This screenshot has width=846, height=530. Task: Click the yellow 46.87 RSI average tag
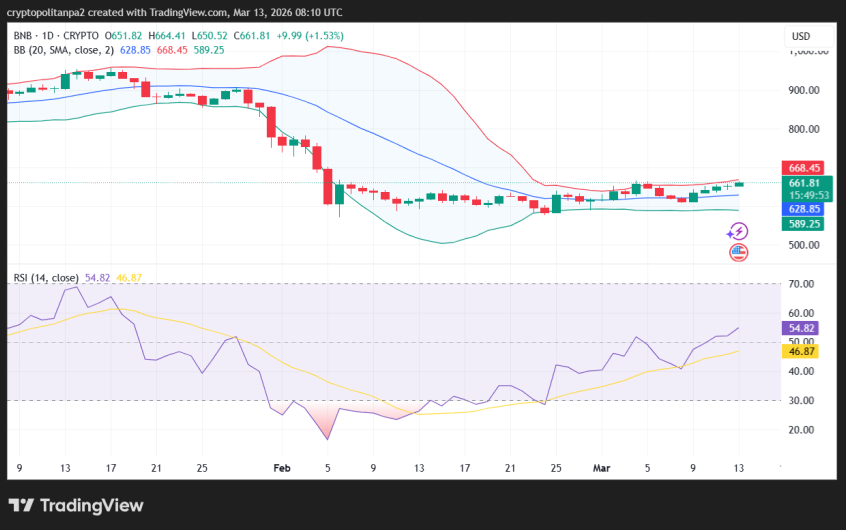click(x=803, y=351)
